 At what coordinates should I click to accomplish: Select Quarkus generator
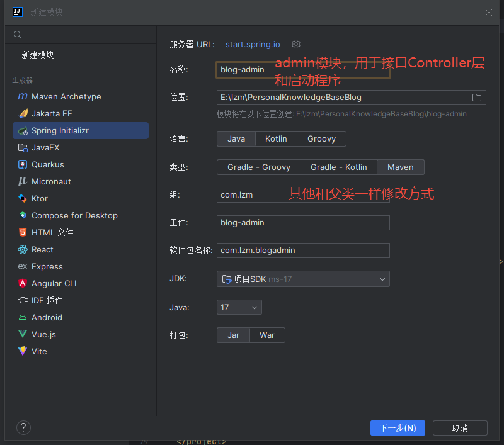coord(81,165)
